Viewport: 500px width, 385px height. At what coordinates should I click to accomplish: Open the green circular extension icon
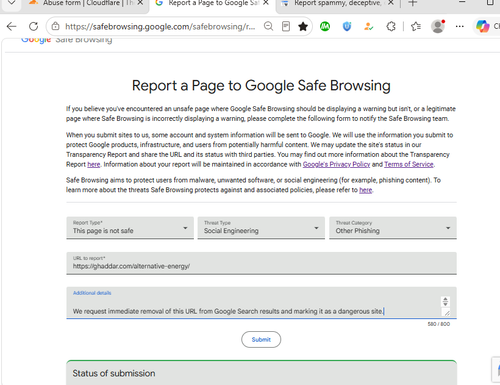click(x=325, y=26)
